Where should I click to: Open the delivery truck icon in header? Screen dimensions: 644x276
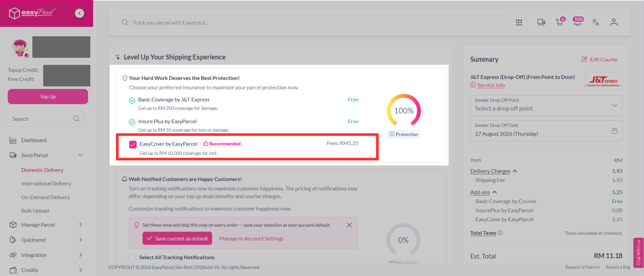click(541, 22)
